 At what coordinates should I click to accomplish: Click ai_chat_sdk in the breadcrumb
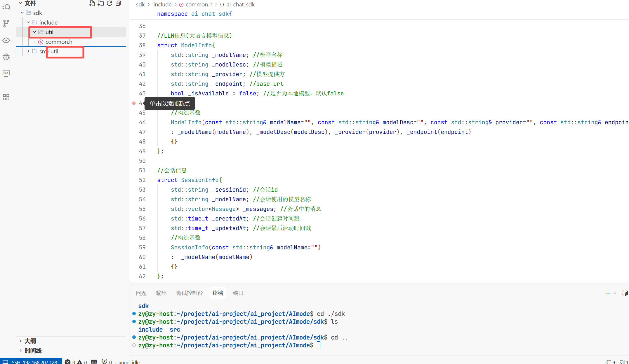click(x=240, y=4)
